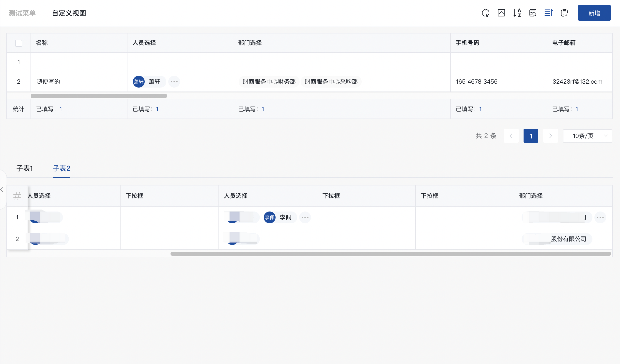This screenshot has width=620, height=364.
Task: Click the 新增 button
Action: coord(594,13)
